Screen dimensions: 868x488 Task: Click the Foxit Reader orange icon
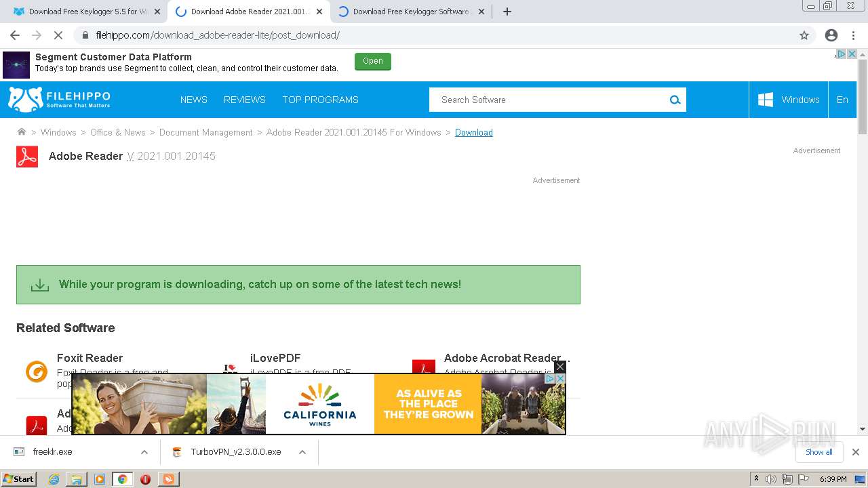pos(36,371)
